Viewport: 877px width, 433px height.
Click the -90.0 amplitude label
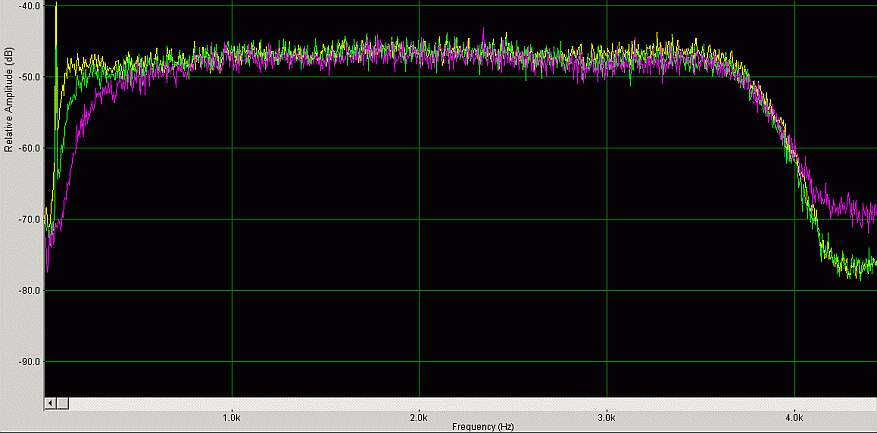pyautogui.click(x=30, y=361)
